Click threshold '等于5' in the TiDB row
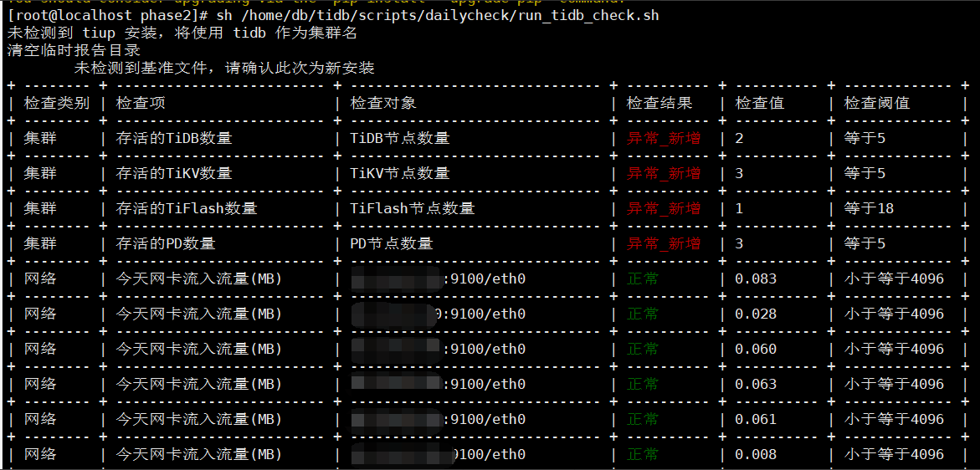The image size is (980, 470). pos(865,138)
